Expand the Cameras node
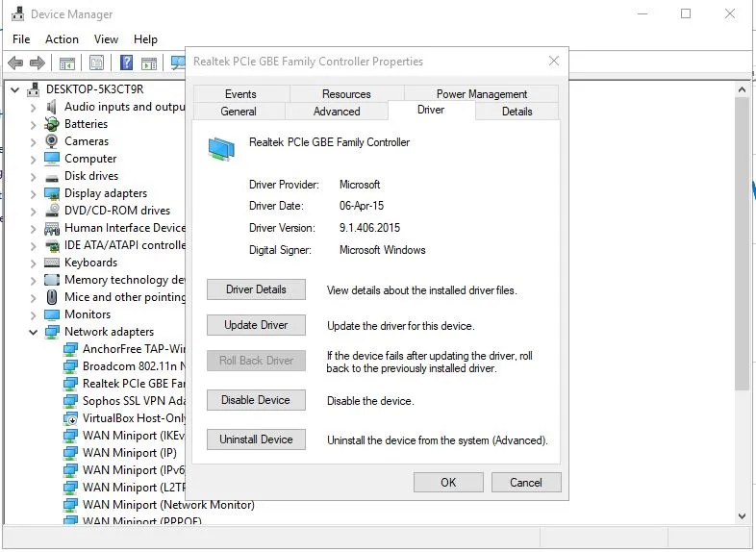Screen dimensions: 756x552 tap(34, 142)
